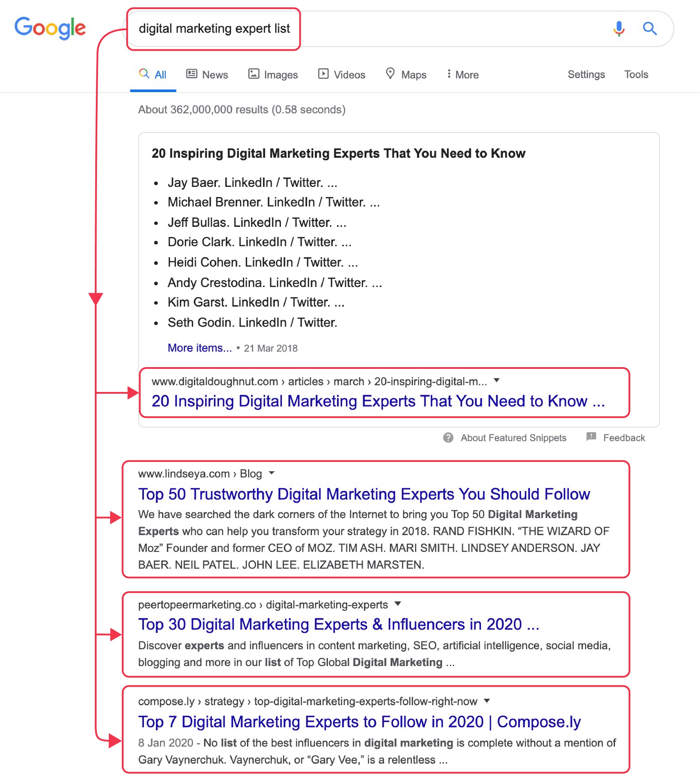
Task: Click the www.lindseya.com › Blog URL
Action: tap(200, 474)
